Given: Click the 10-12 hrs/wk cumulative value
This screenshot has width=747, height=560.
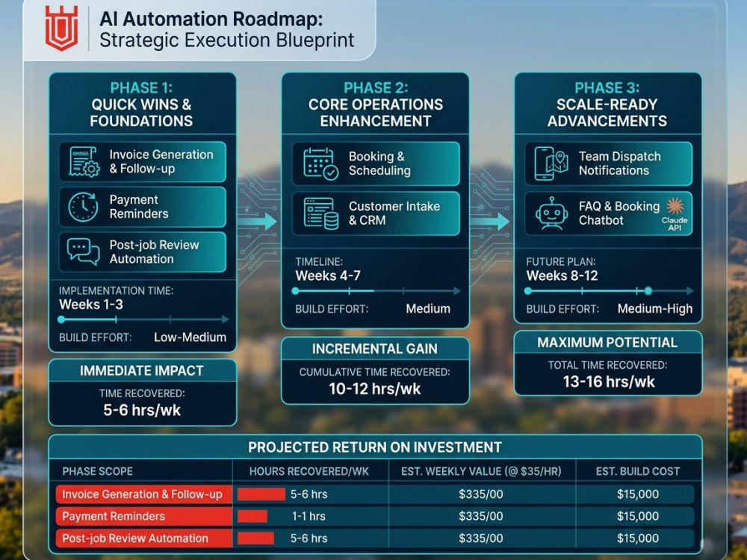Looking at the screenshot, I should [x=375, y=388].
